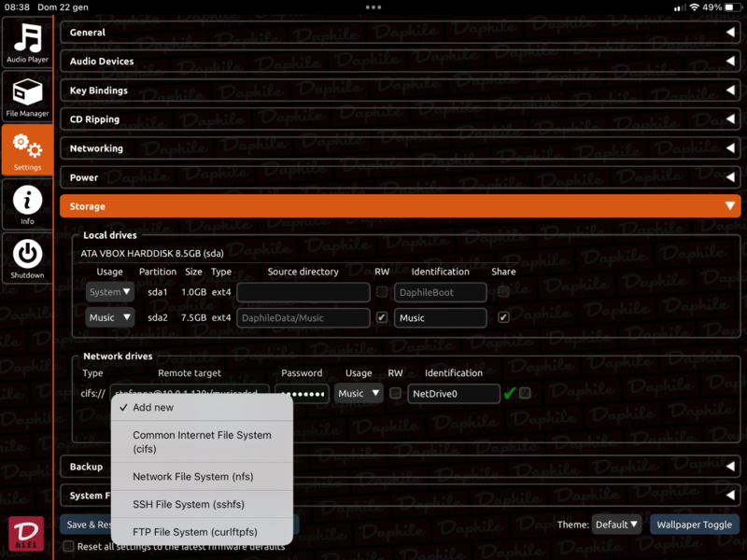Open the File Manager sidebar icon
The height and width of the screenshot is (560, 747).
click(27, 97)
